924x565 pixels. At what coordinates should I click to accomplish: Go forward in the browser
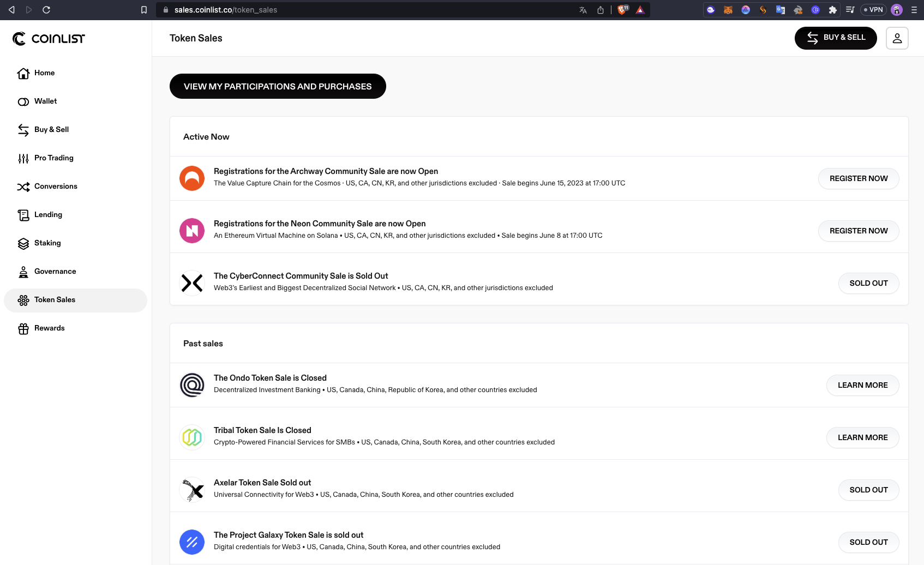coord(29,10)
